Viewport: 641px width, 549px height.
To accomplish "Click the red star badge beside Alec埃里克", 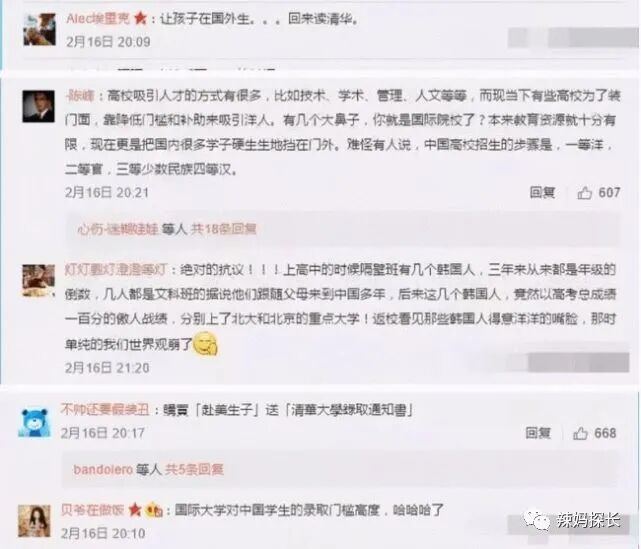I will click(140, 18).
